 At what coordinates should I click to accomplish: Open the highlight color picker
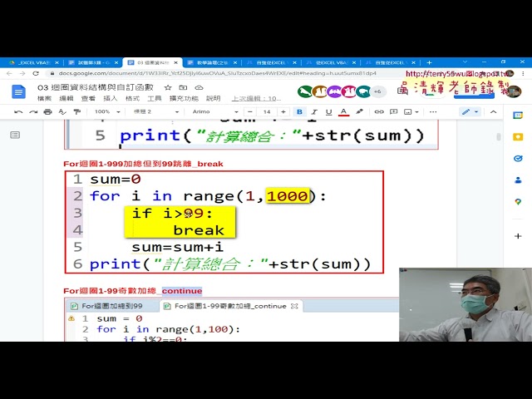point(359,111)
